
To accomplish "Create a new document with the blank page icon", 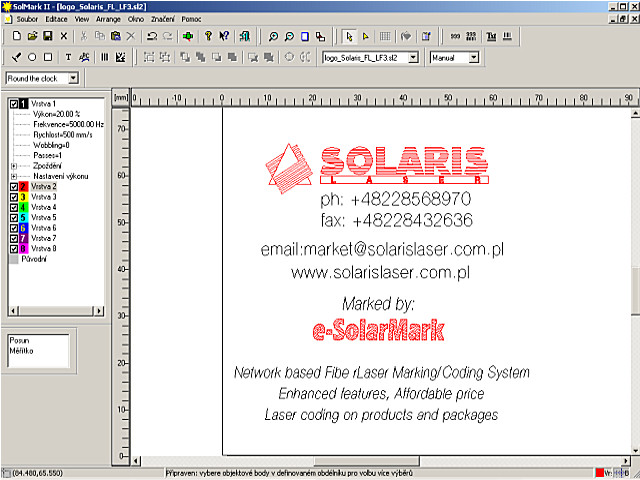I will (x=17, y=36).
